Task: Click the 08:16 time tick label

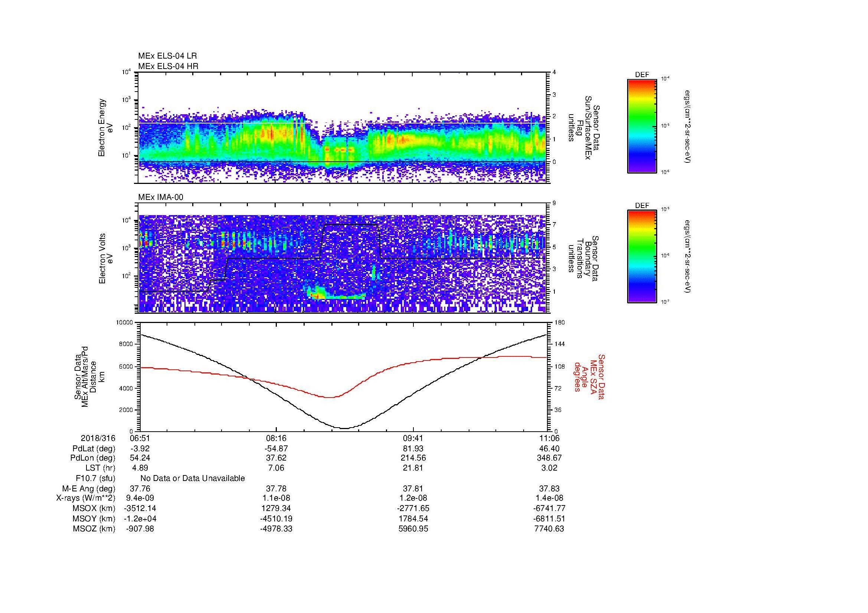Action: click(x=276, y=438)
